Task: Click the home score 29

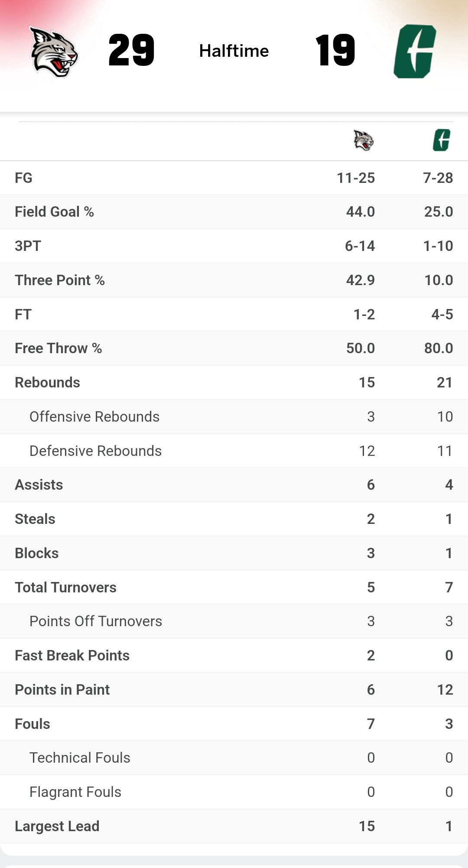Action: click(131, 51)
